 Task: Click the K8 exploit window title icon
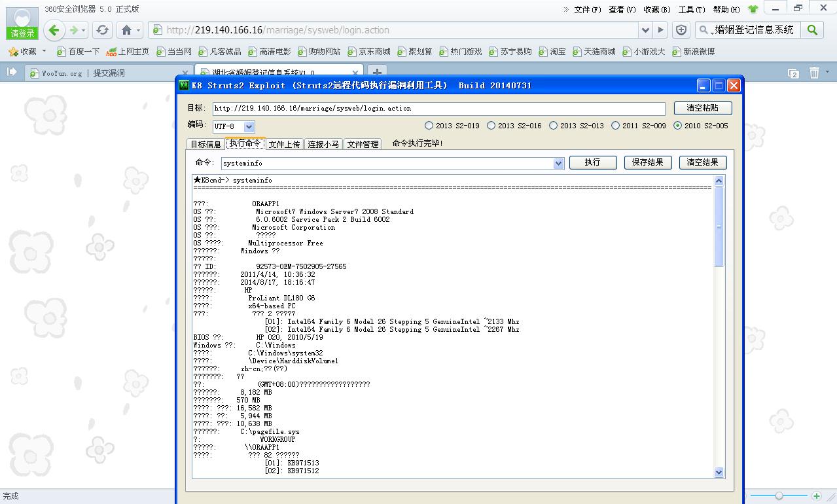tap(184, 85)
